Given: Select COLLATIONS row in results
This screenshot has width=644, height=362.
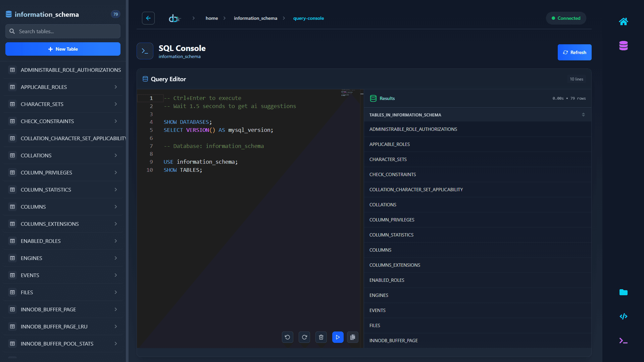Looking at the screenshot, I should (x=478, y=205).
